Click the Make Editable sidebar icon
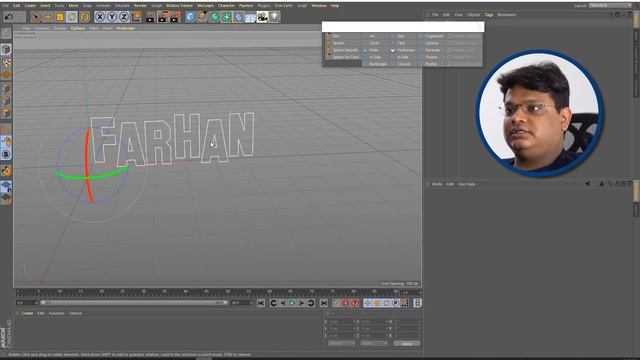 6,34
